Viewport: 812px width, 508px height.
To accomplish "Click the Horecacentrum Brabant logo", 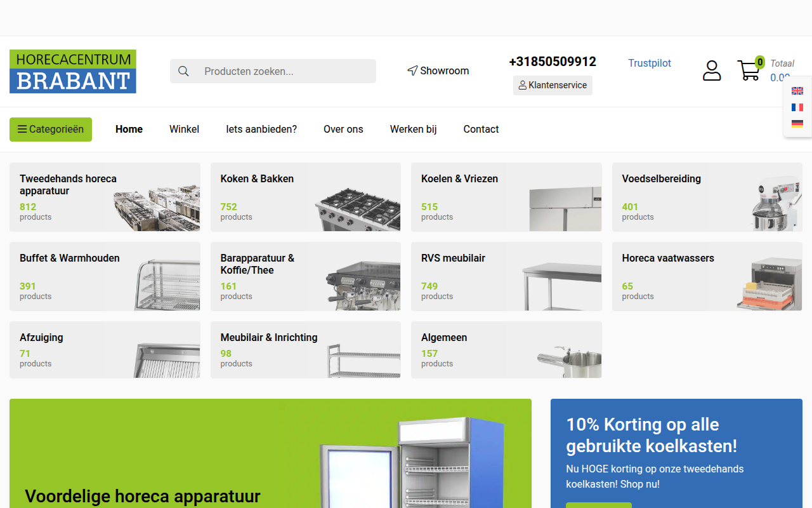I will point(73,72).
